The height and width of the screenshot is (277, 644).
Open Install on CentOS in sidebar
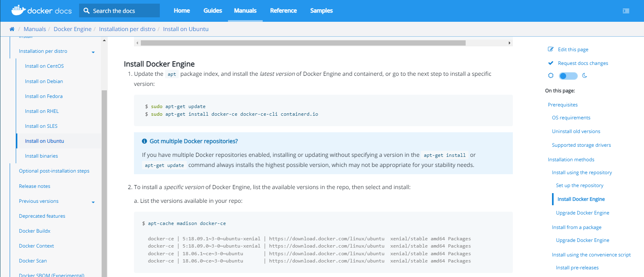(44, 66)
